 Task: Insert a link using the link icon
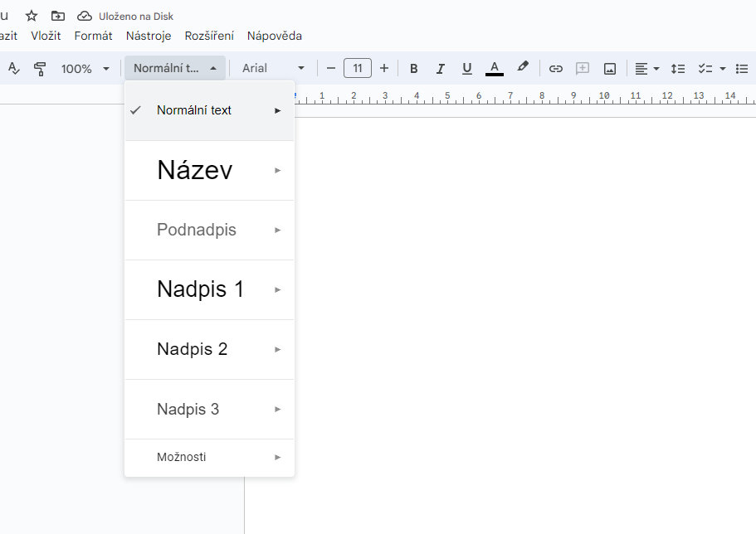(x=556, y=68)
